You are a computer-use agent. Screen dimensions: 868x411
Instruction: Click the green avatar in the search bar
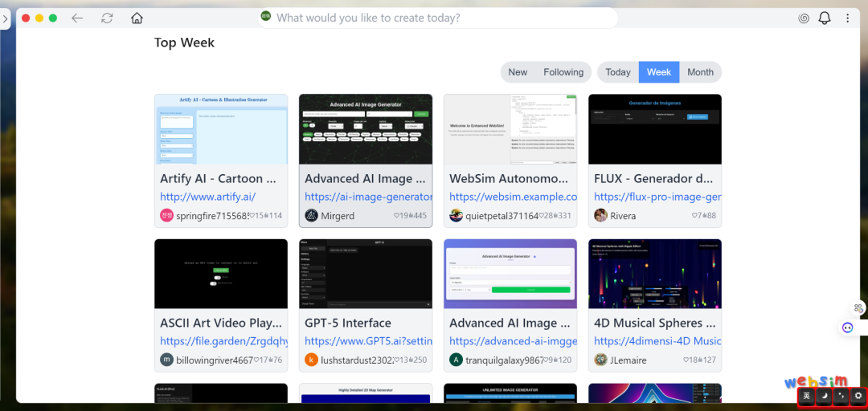[266, 17]
